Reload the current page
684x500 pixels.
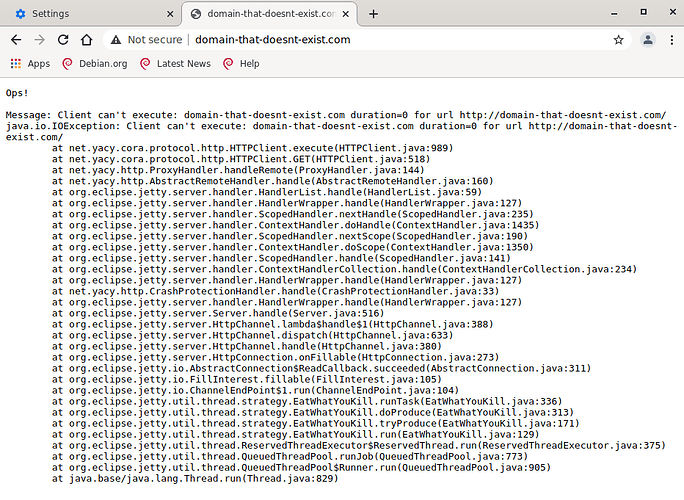(63, 40)
